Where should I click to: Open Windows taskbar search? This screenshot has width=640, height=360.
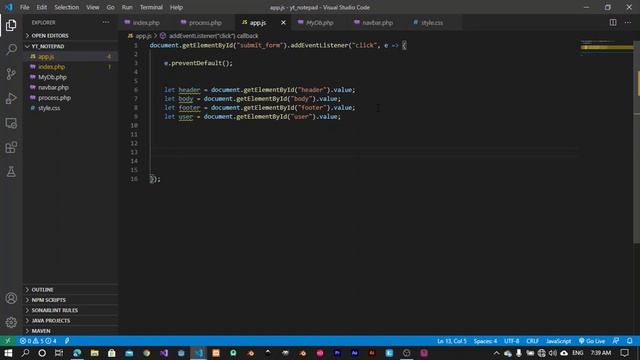coord(25,353)
